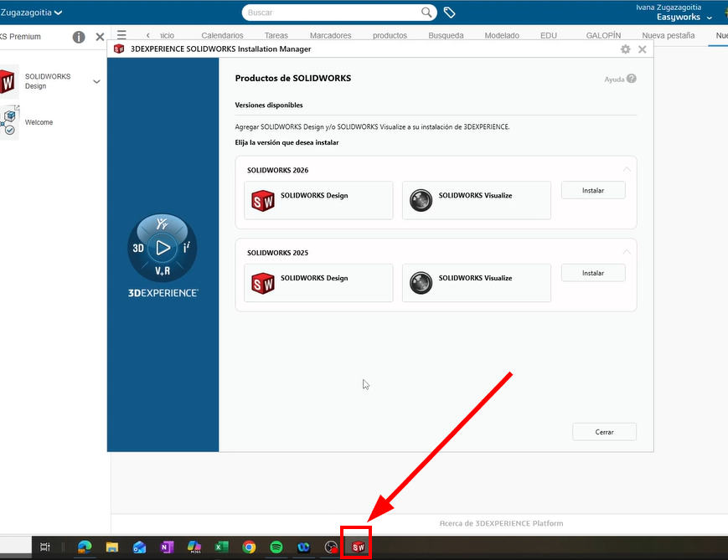The image size is (728, 560).
Task: Expand the SOLIDWORKS Design chevron in sidebar
Action: click(x=96, y=82)
